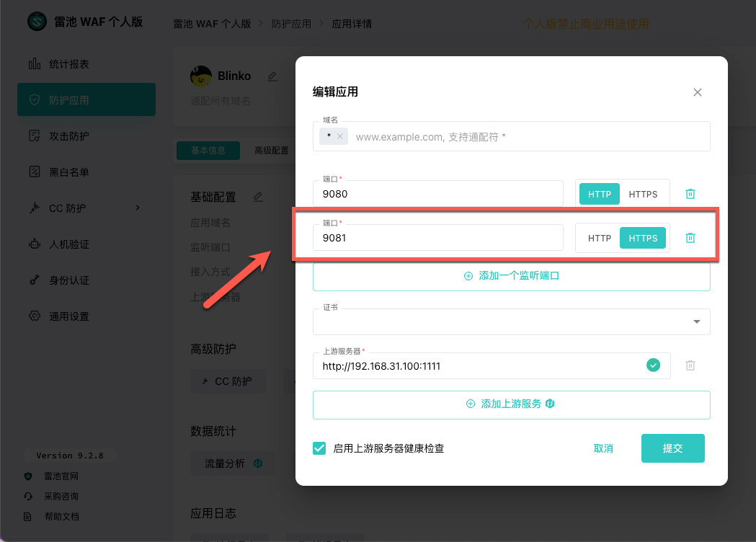Open the 雷池官网 link
The width and height of the screenshot is (756, 542).
[61, 476]
